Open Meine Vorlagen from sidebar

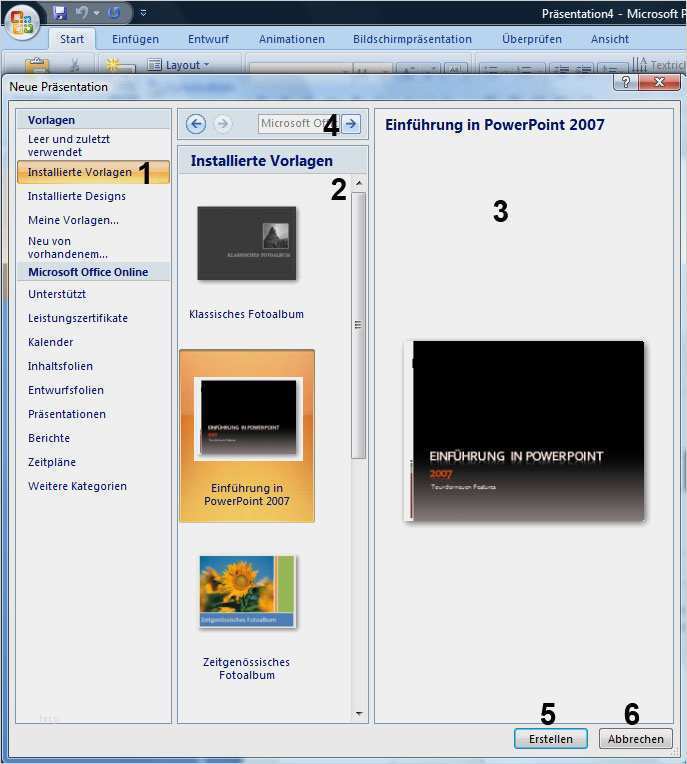coord(73,220)
